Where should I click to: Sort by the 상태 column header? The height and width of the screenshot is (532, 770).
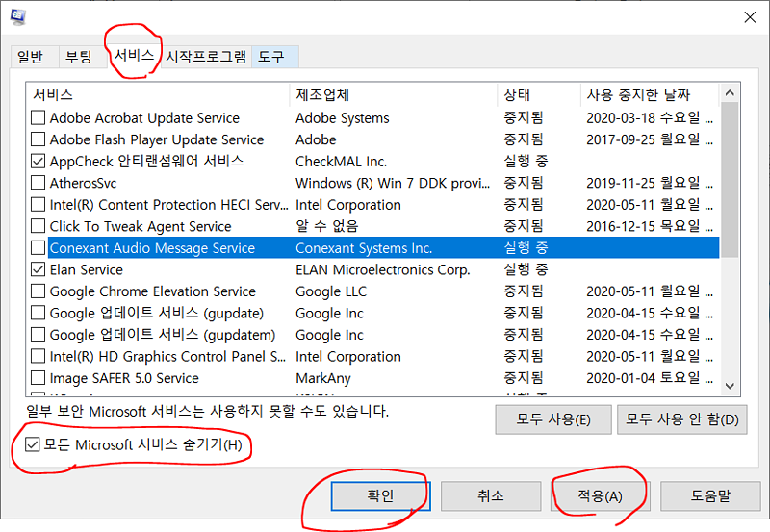539,94
